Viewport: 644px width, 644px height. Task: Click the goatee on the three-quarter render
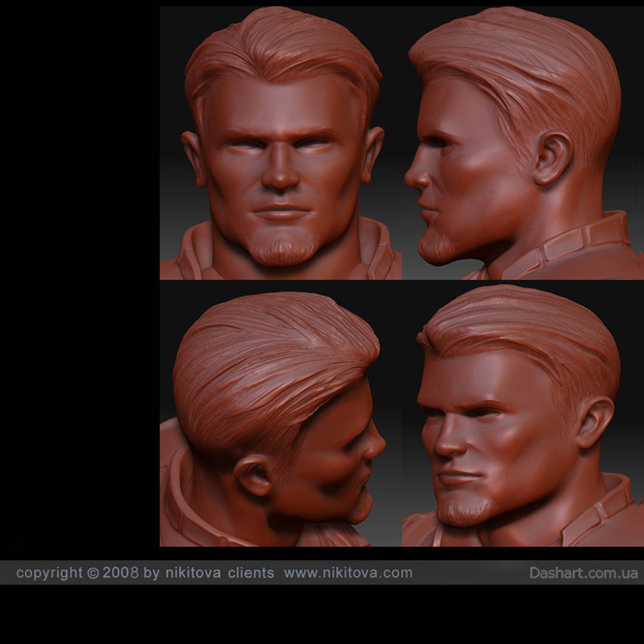465,512
